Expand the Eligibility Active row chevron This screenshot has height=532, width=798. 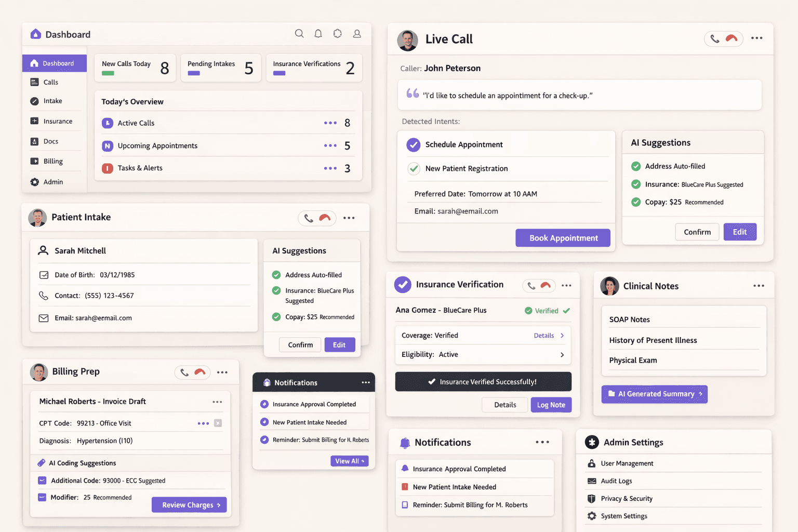click(x=562, y=355)
